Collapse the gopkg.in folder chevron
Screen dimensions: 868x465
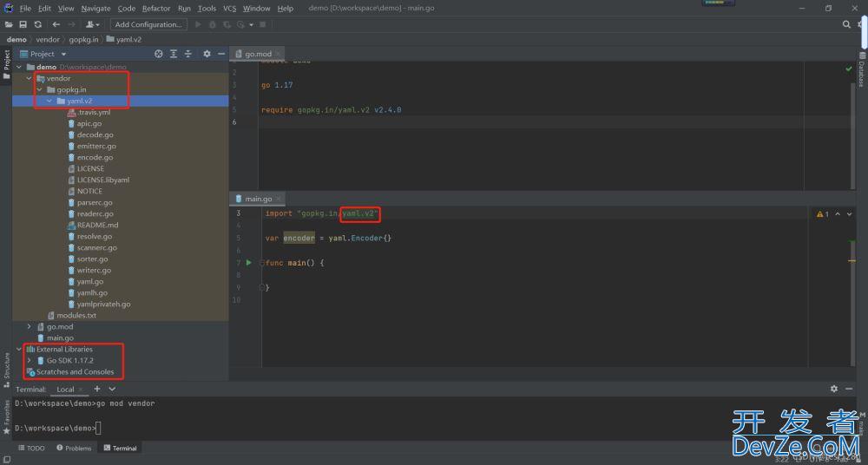pyautogui.click(x=39, y=89)
